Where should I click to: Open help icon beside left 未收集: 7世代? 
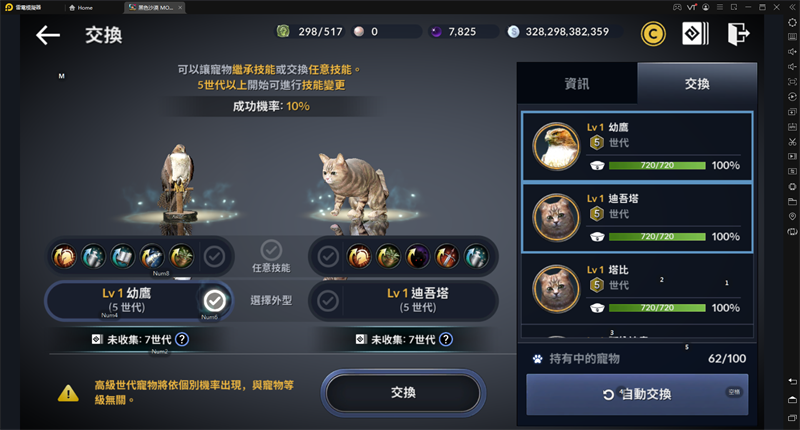click(x=182, y=339)
